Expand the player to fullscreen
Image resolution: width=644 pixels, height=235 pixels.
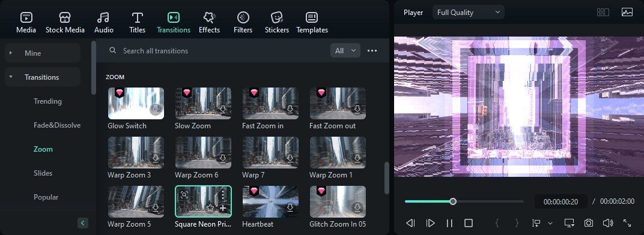click(627, 223)
